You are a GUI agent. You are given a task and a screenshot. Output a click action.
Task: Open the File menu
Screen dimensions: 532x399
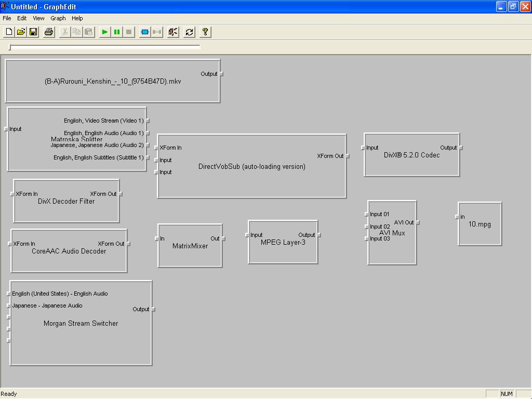pyautogui.click(x=7, y=18)
